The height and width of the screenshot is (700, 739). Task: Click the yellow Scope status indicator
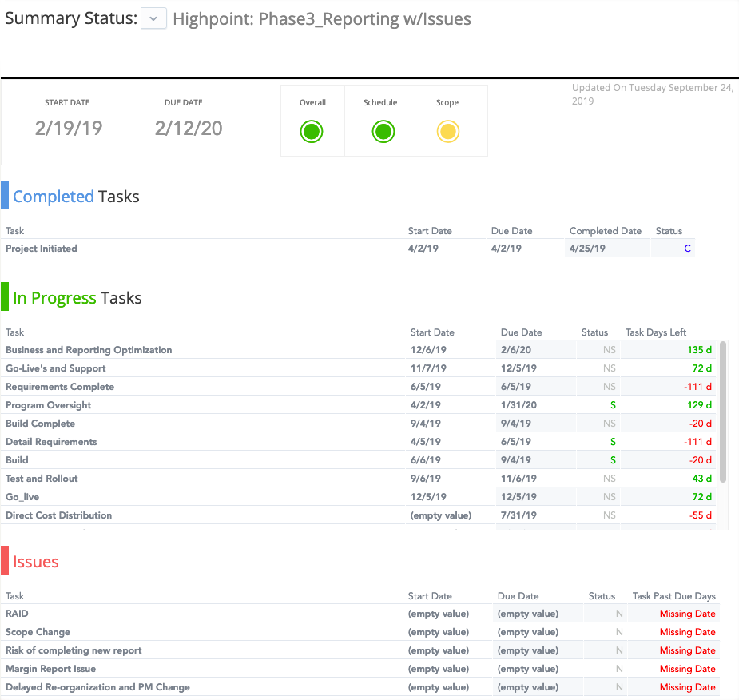click(x=447, y=131)
